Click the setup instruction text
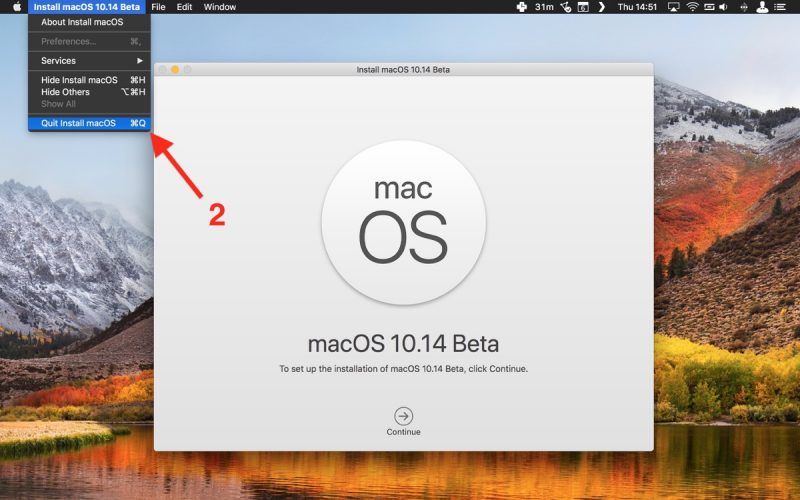Viewport: 800px width, 500px height. (403, 368)
